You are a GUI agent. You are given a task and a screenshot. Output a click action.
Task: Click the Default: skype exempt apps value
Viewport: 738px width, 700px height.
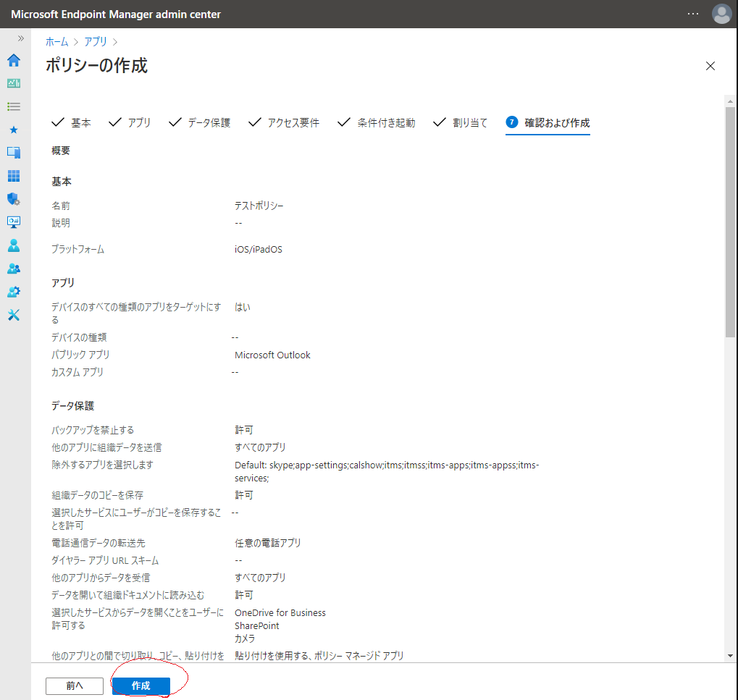coord(387,471)
